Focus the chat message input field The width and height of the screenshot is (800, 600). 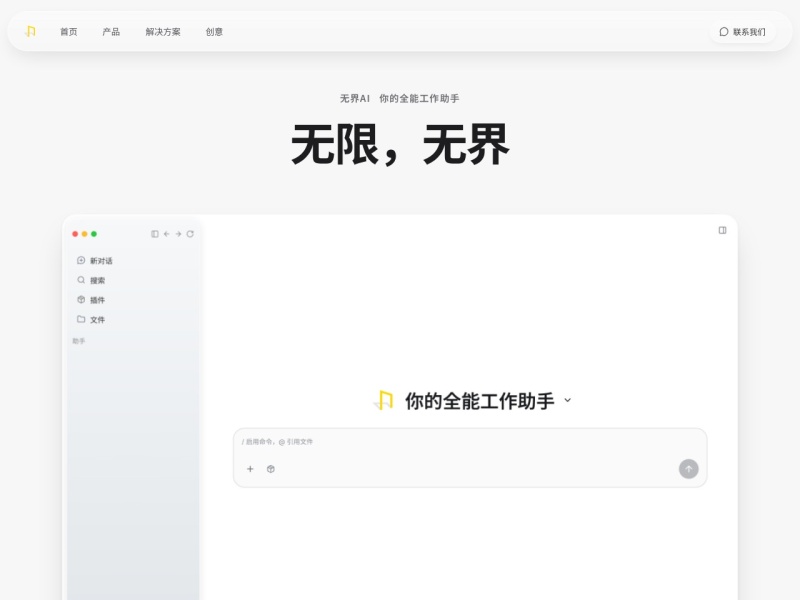(x=470, y=442)
